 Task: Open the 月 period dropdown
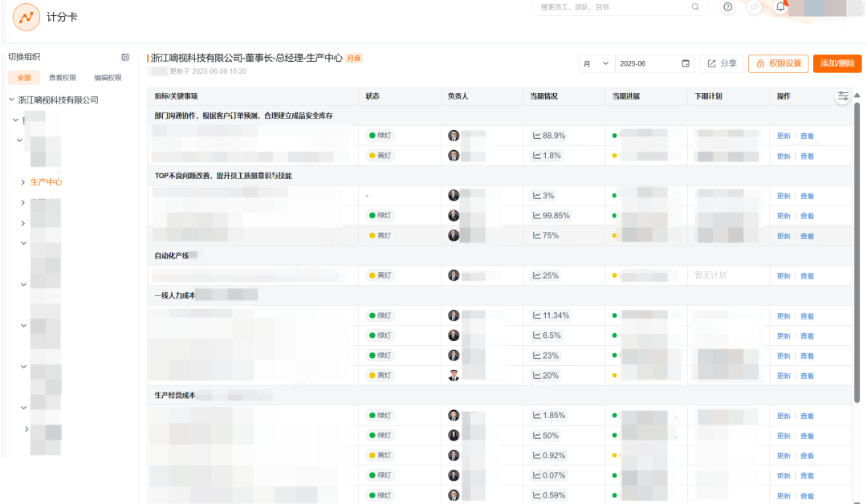(596, 63)
